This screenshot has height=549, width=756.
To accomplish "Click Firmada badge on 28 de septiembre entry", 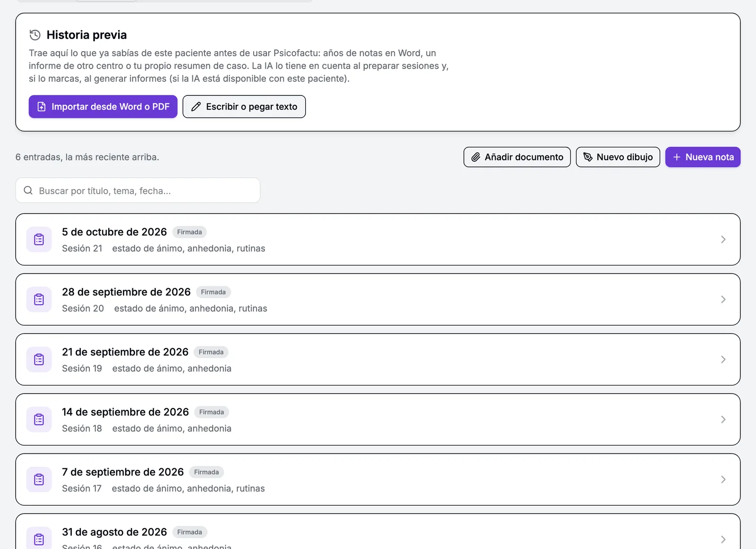I will pyautogui.click(x=213, y=292).
